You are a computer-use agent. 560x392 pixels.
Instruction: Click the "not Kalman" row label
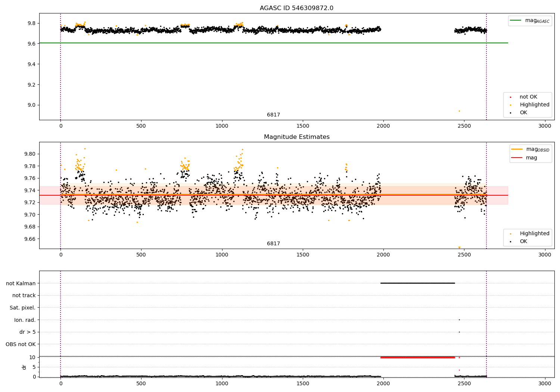coord(21,283)
